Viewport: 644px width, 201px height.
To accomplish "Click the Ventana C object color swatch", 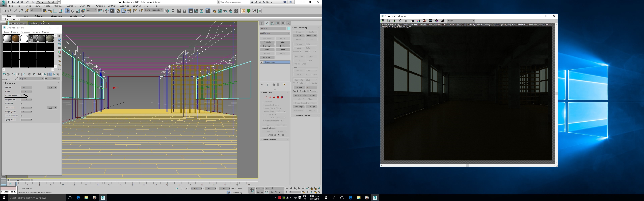I will 288,28.
